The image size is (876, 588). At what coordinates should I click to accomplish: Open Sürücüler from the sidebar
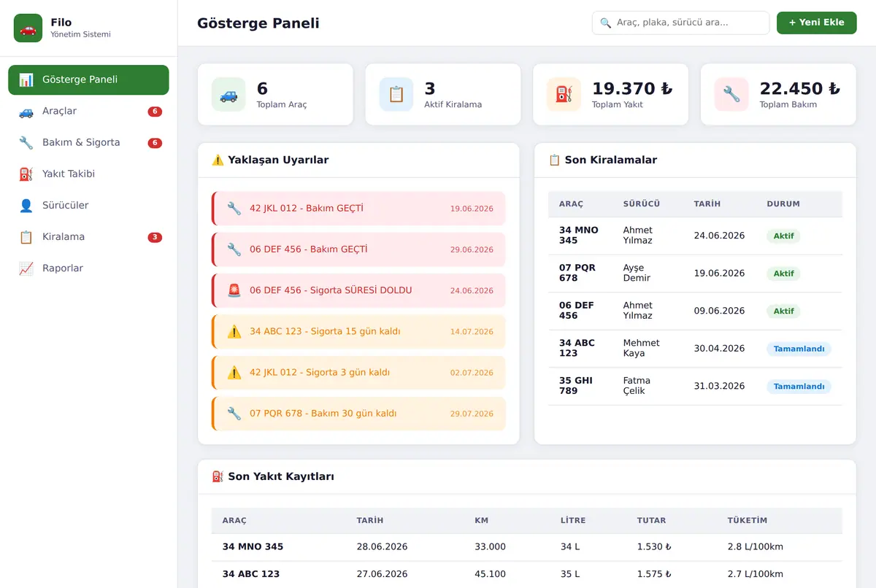click(x=88, y=205)
